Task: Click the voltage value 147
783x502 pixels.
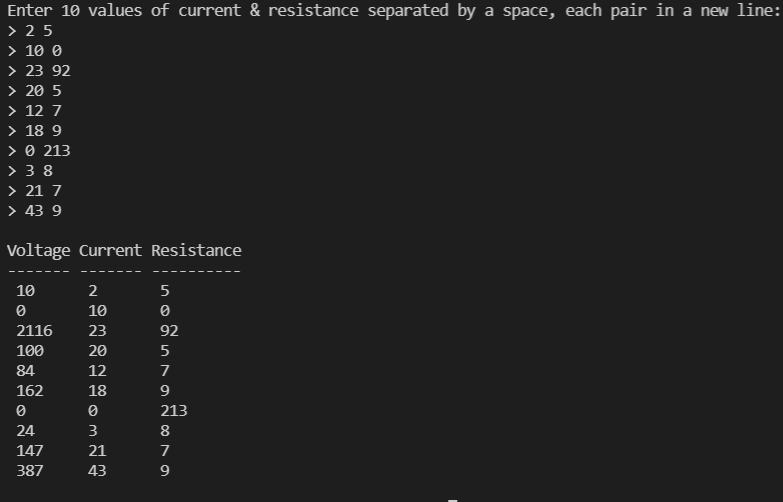Action: 29,451
